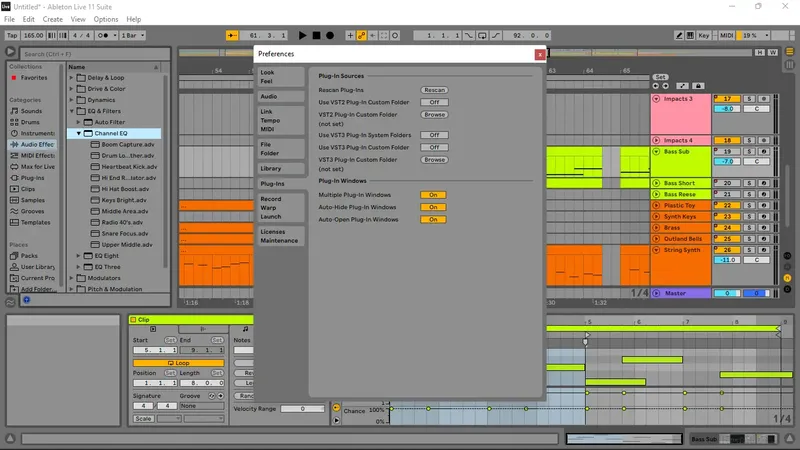Toggle the computer MIDI keyboard icon

[x=690, y=35]
